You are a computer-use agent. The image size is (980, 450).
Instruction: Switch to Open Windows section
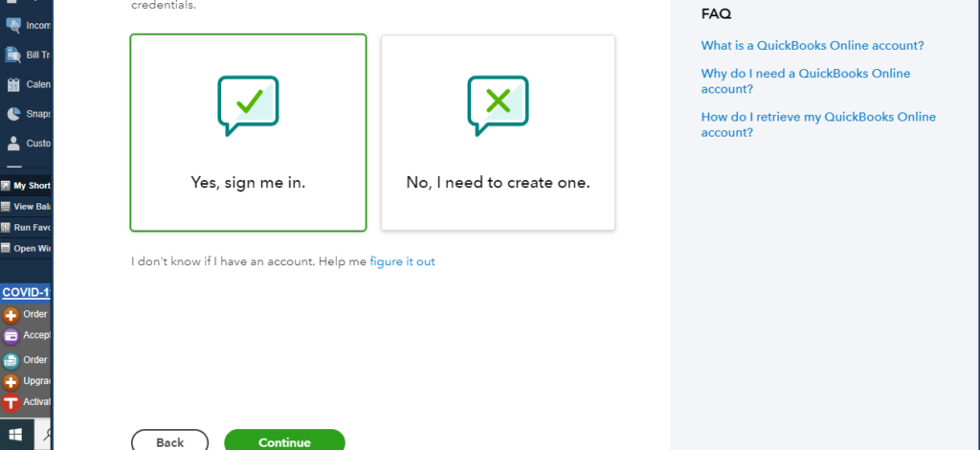(26, 248)
